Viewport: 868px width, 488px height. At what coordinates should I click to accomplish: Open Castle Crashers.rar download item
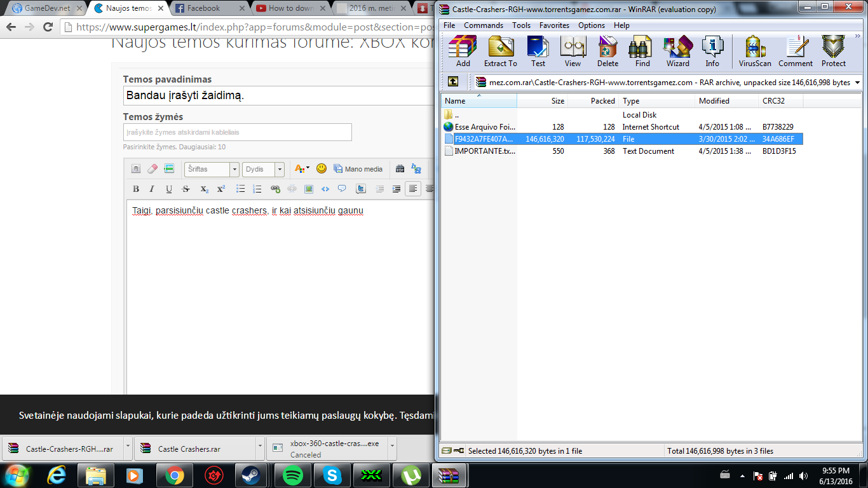(195, 448)
